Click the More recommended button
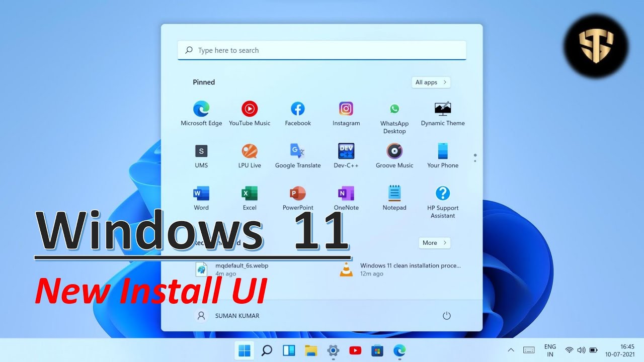Image resolution: width=644 pixels, height=362 pixels. click(435, 243)
